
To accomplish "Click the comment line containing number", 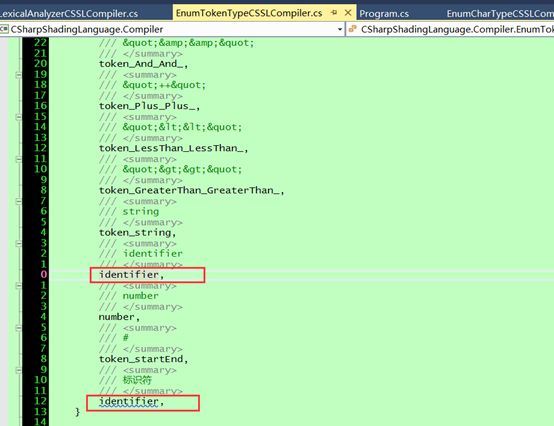I will click(x=129, y=296).
